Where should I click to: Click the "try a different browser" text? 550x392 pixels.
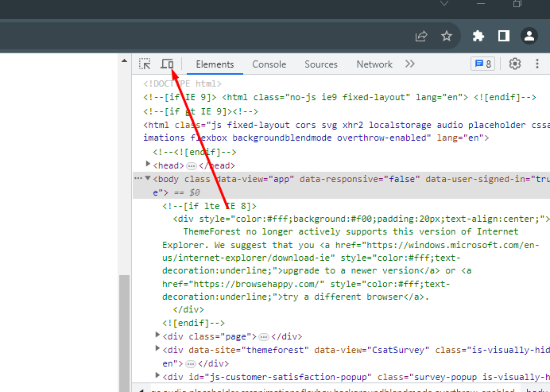(x=343, y=297)
